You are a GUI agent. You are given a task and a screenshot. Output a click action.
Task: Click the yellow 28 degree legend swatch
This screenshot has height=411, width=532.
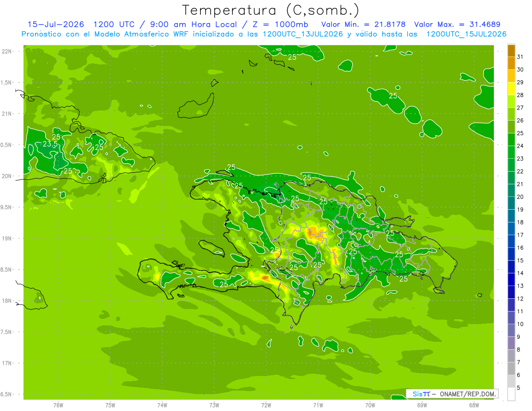tap(511, 89)
